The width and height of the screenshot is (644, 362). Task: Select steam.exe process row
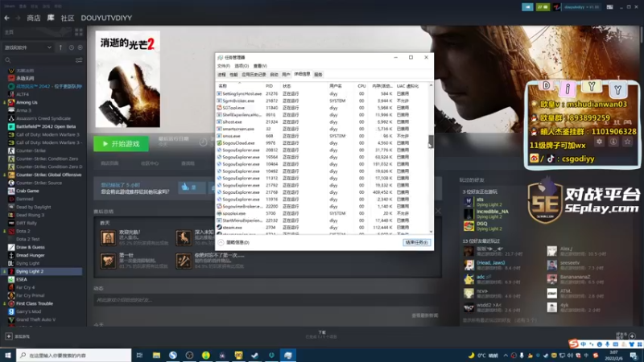click(324, 228)
